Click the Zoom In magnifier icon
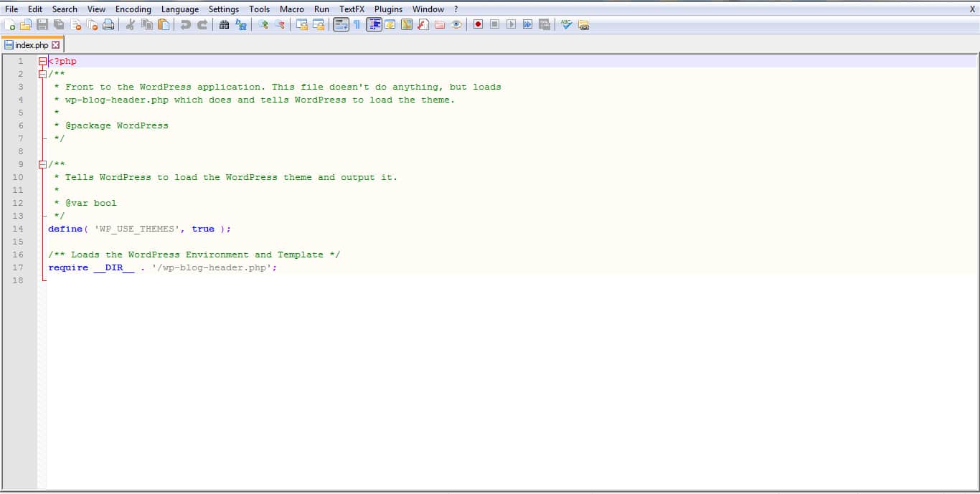Image resolution: width=980 pixels, height=494 pixels. click(x=263, y=25)
